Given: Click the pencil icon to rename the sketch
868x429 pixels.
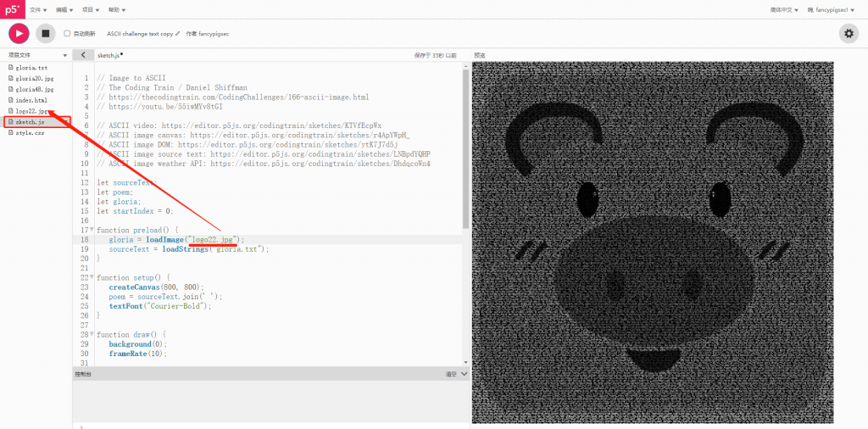Looking at the screenshot, I should [178, 34].
